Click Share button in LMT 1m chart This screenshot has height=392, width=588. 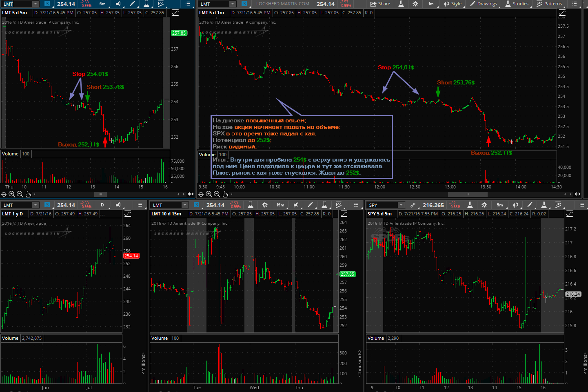pyautogui.click(x=380, y=4)
